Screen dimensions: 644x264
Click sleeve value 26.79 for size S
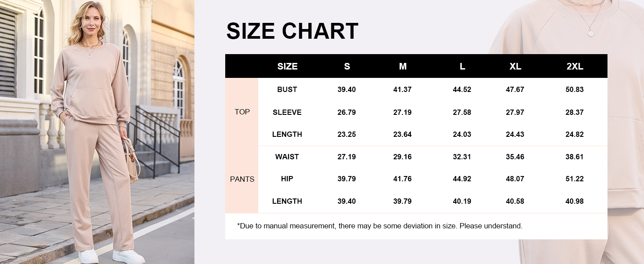[347, 112]
